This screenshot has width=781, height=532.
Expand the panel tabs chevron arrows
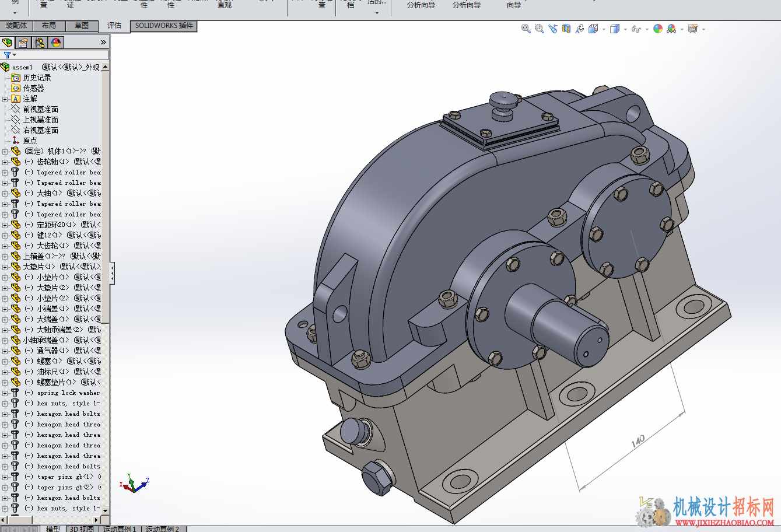(103, 42)
